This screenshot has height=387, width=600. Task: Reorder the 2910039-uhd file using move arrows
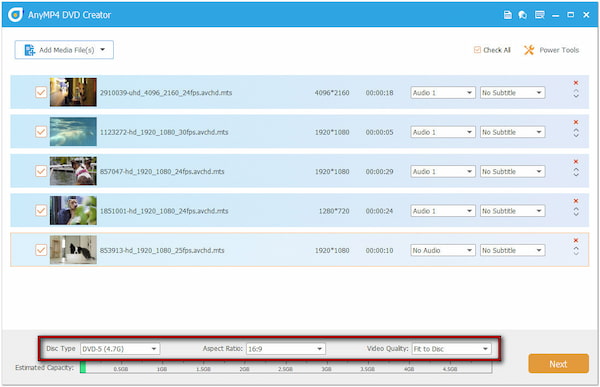[576, 94]
